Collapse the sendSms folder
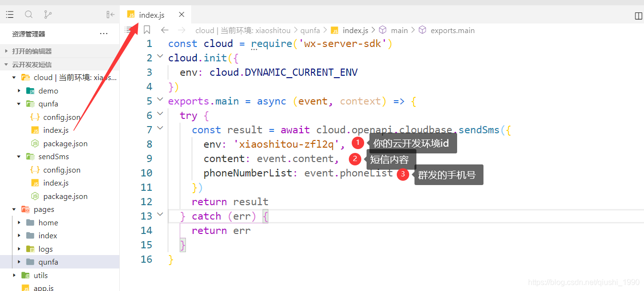 click(19, 156)
